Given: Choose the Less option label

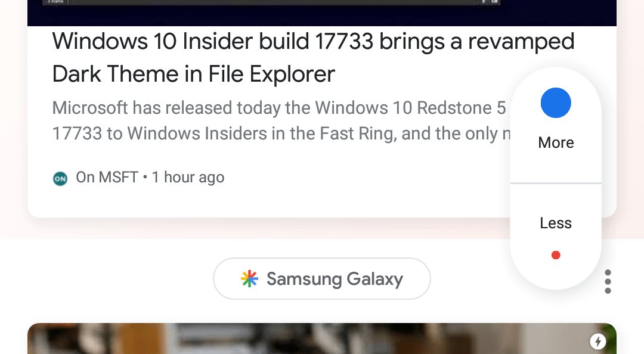Looking at the screenshot, I should coord(556,223).
